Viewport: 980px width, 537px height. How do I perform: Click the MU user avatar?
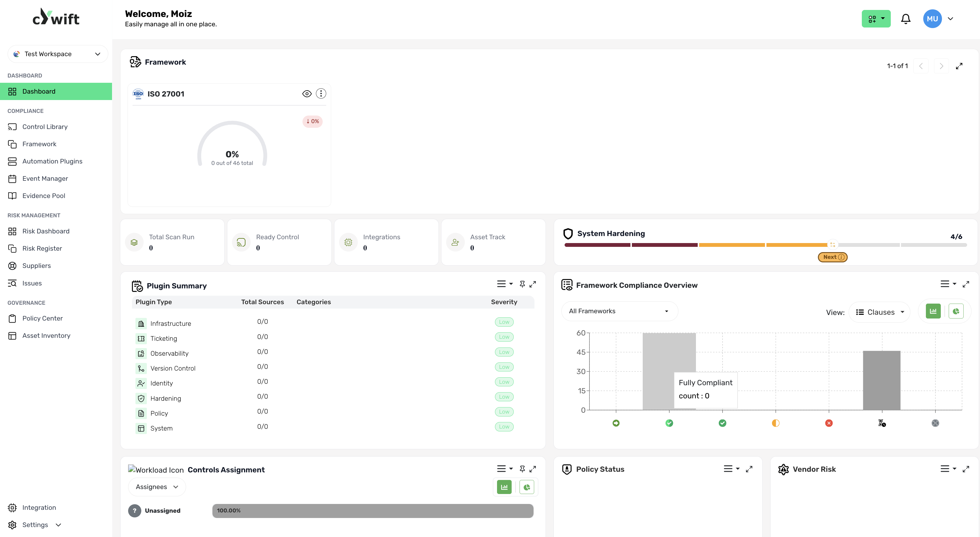[932, 19]
